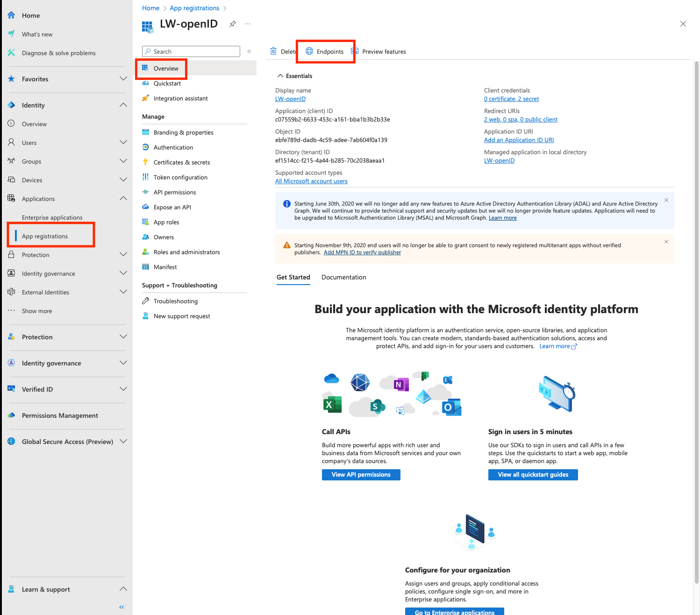
Task: Click View API permissions button
Action: [361, 474]
